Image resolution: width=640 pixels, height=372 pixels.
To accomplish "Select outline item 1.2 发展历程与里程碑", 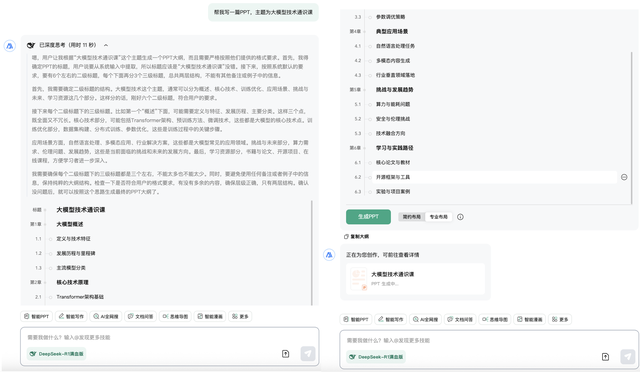I will 76,253.
